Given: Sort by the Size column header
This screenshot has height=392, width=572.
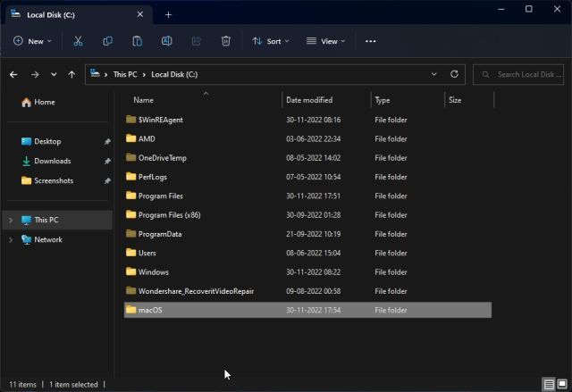Looking at the screenshot, I should [455, 100].
